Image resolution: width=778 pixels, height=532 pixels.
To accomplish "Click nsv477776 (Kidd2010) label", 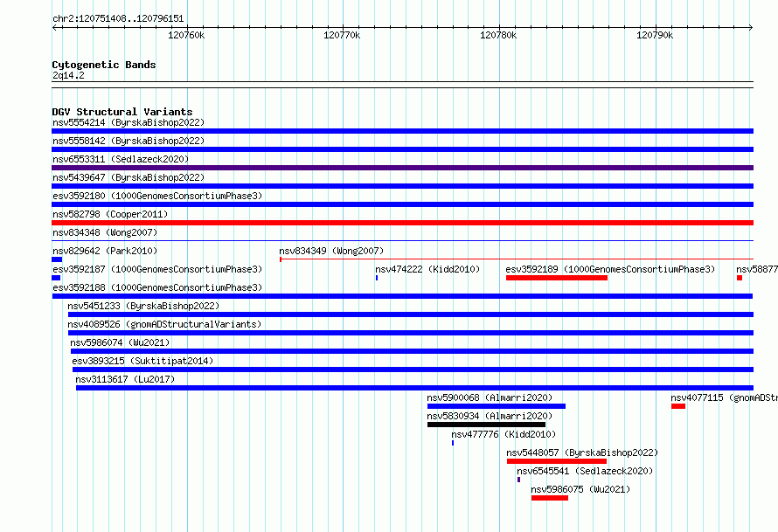I will tap(504, 434).
